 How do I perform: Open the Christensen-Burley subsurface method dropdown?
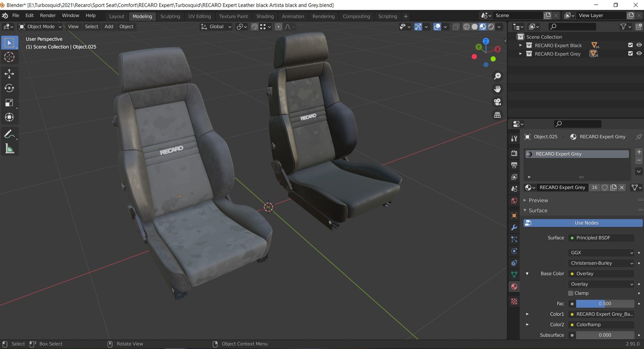click(x=601, y=263)
